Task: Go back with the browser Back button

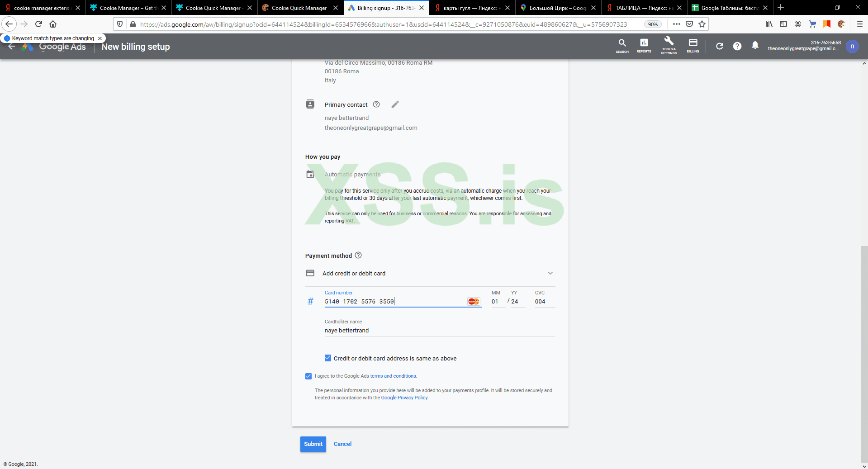Action: (9, 24)
